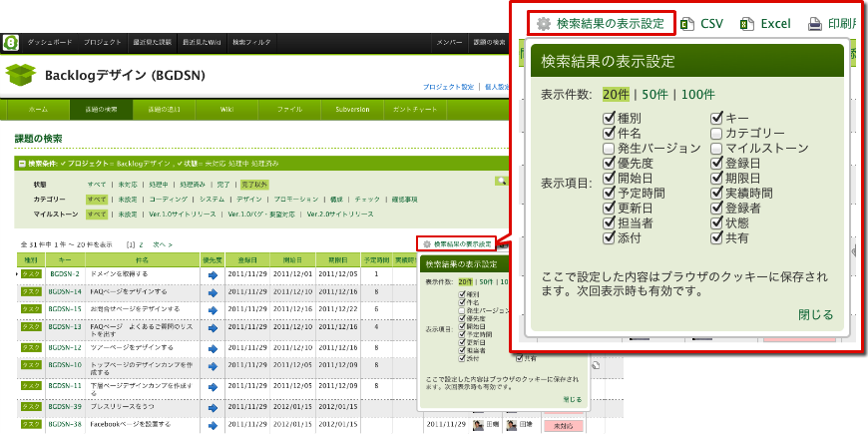The image size is (868, 434).
Task: Click the CSV export icon in the enlarged panel
Action: click(x=687, y=24)
